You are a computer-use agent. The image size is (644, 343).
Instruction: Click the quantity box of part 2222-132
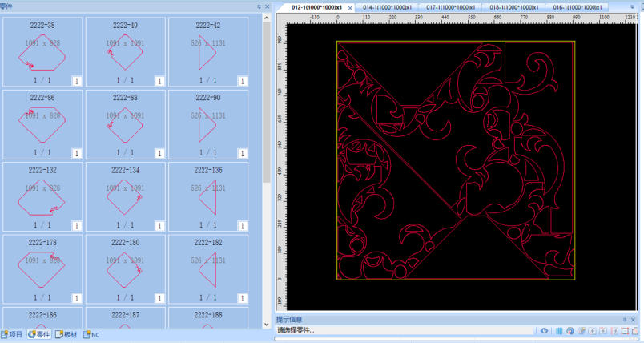[x=77, y=226]
